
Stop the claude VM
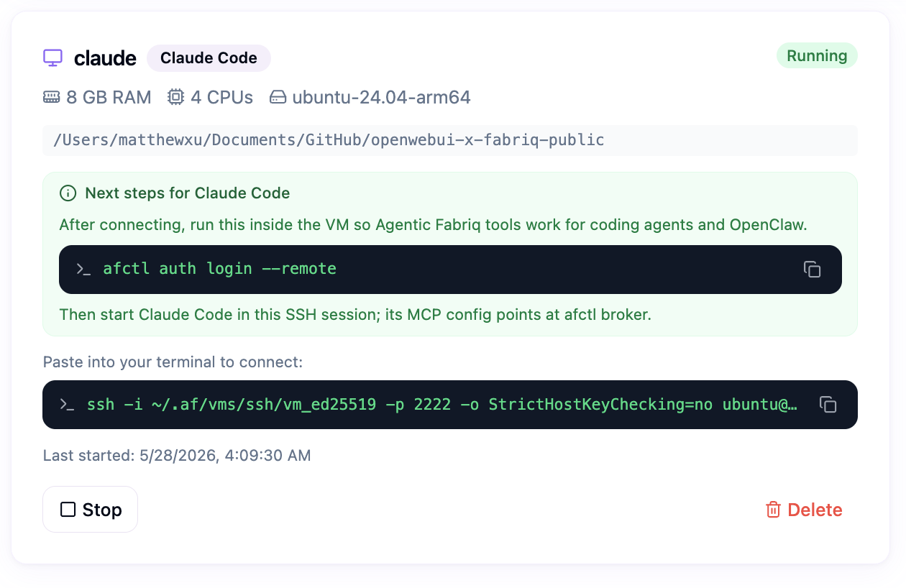(91, 510)
